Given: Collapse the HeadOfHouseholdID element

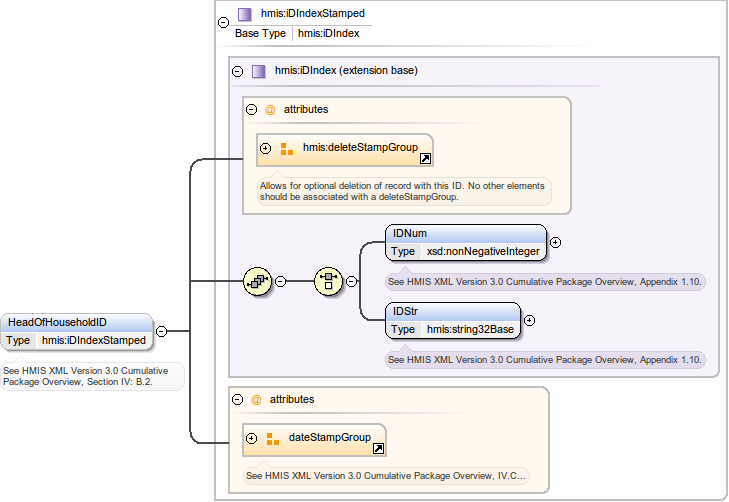Looking at the screenshot, I should [x=161, y=331].
